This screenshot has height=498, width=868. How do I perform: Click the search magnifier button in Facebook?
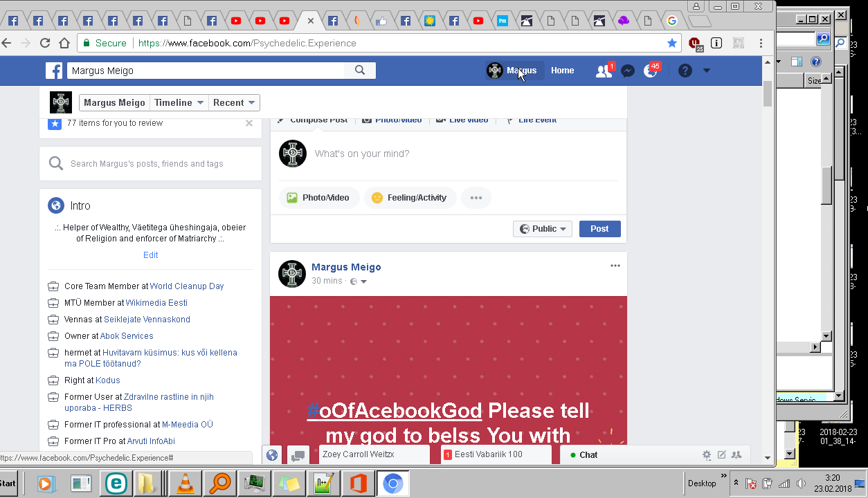[x=360, y=70]
